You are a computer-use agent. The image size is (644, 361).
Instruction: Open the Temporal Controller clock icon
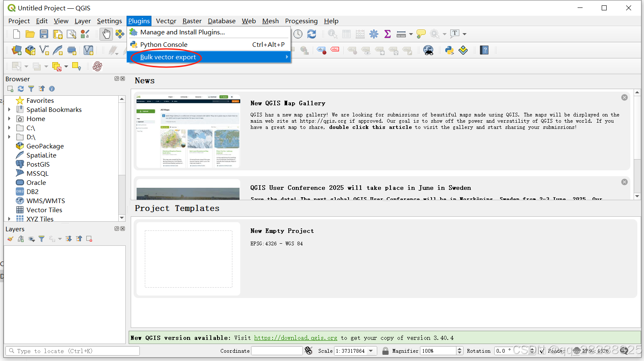tap(298, 34)
